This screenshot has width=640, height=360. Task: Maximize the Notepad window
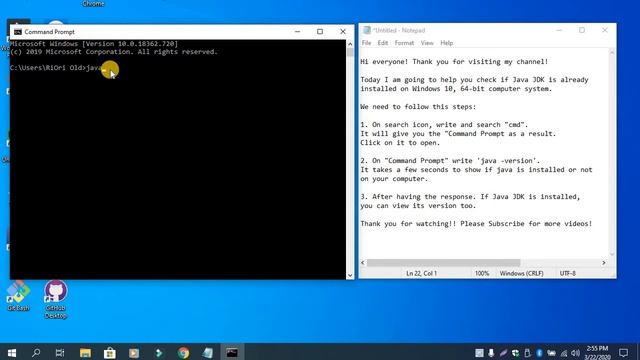point(582,30)
